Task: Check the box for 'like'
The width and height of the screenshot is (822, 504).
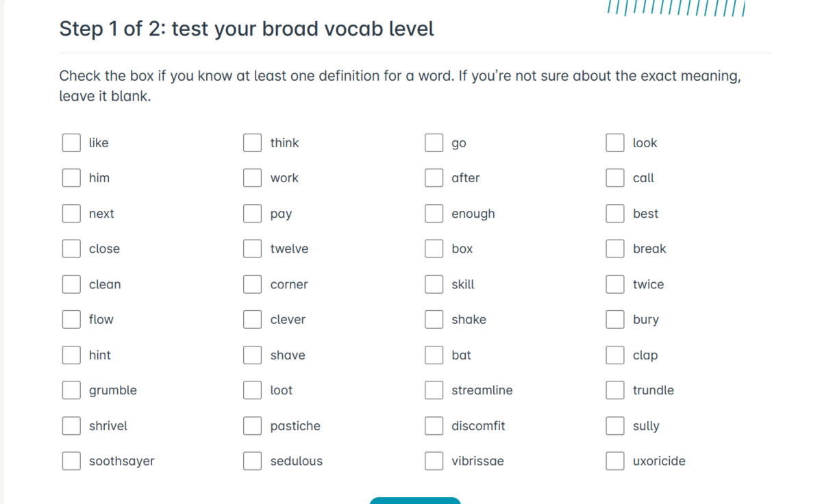Action: click(71, 142)
